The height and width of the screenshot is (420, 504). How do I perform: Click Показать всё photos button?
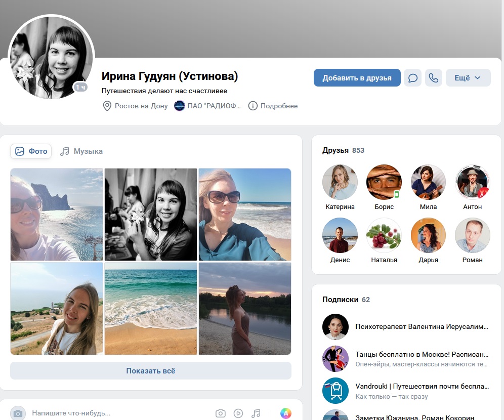[151, 370]
